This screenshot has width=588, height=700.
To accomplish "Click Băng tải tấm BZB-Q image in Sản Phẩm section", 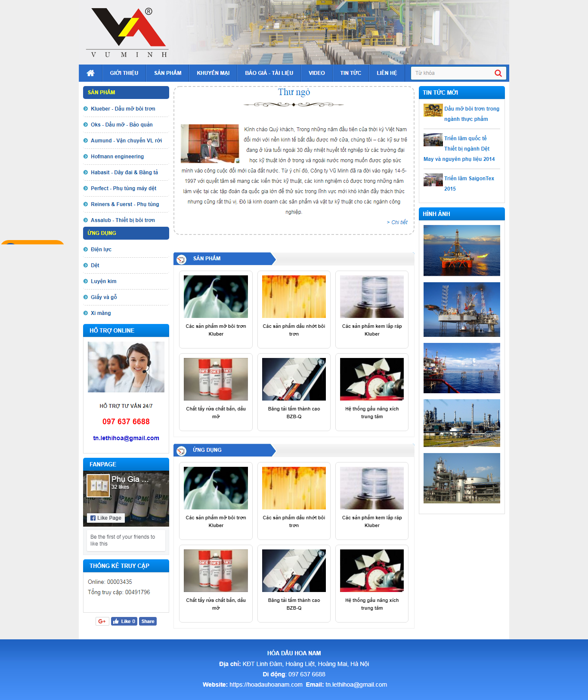I will [294, 379].
